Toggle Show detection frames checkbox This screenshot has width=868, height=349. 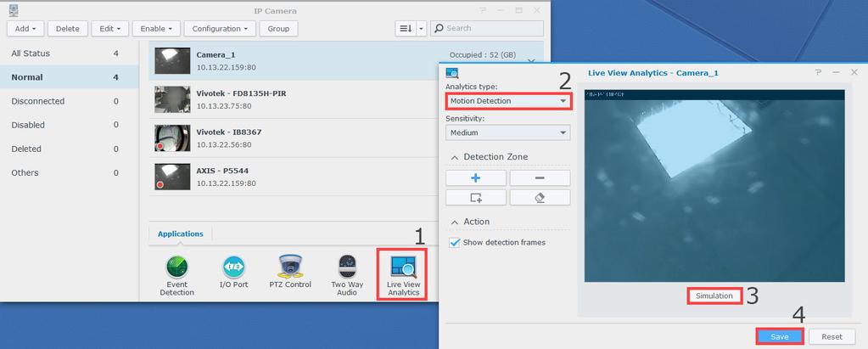(455, 243)
